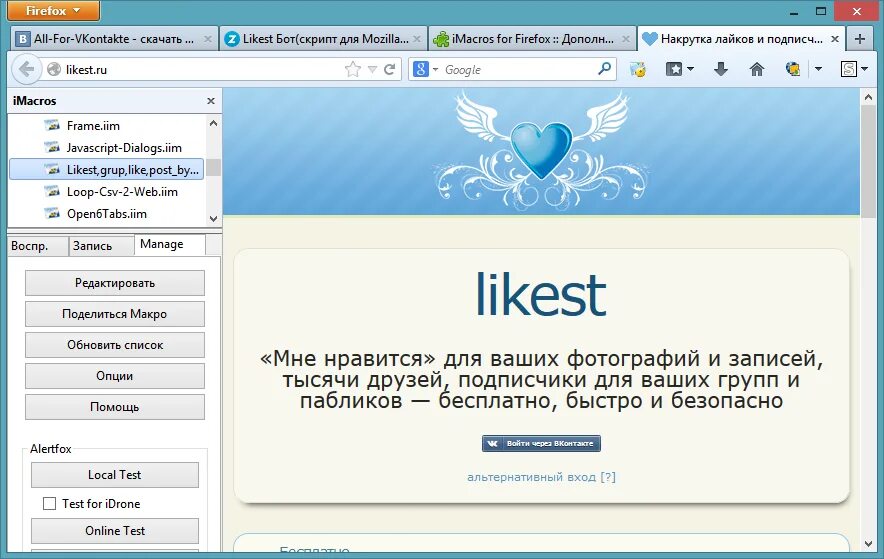
Task: Bookmark this page with the star icon
Action: (x=352, y=69)
